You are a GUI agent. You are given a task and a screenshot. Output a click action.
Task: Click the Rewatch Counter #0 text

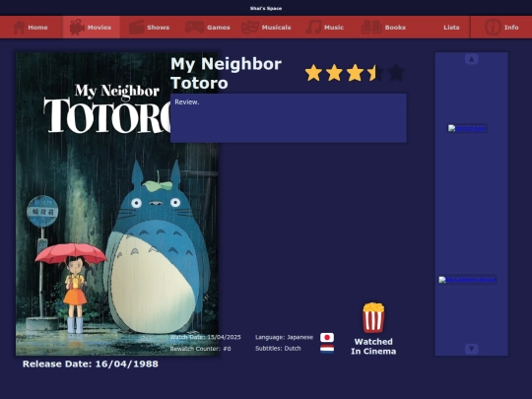[x=201, y=349]
